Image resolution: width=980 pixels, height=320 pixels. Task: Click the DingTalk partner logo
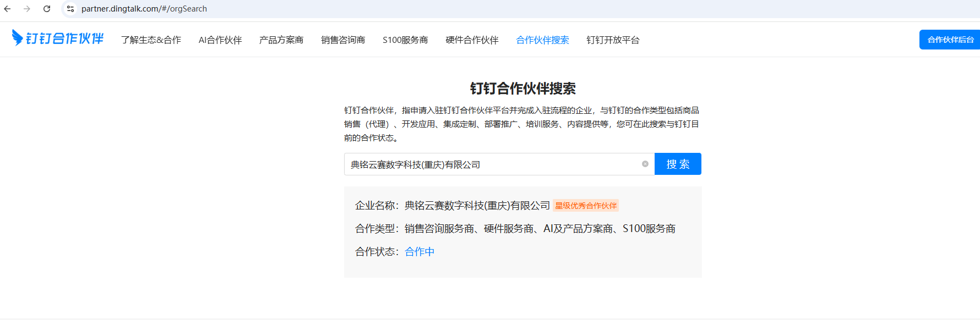58,38
